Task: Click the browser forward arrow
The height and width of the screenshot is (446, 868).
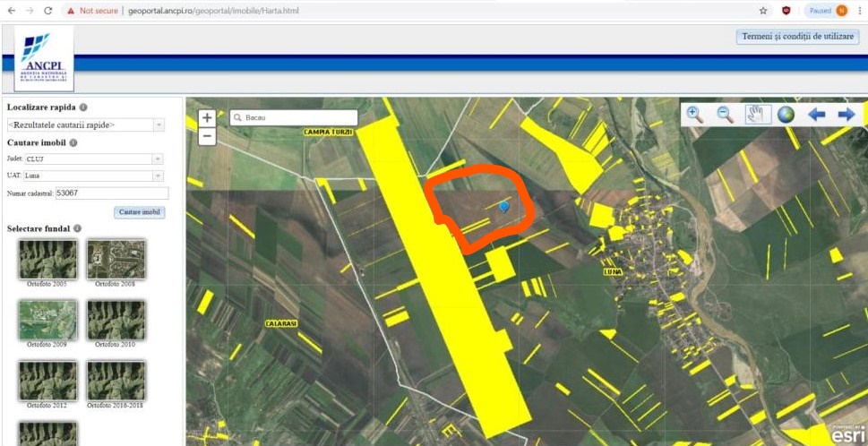Action: click(30, 11)
